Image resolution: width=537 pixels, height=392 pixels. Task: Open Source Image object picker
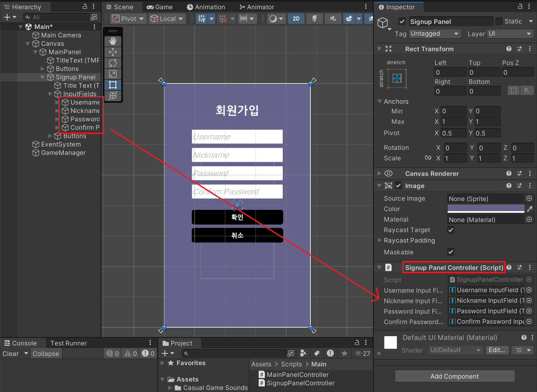(529, 198)
